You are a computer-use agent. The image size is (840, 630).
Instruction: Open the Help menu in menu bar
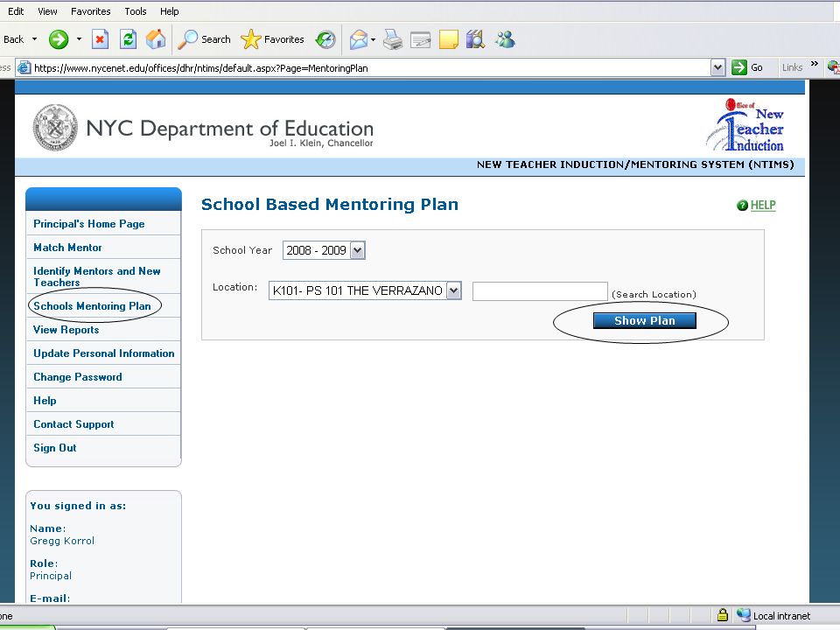click(169, 11)
